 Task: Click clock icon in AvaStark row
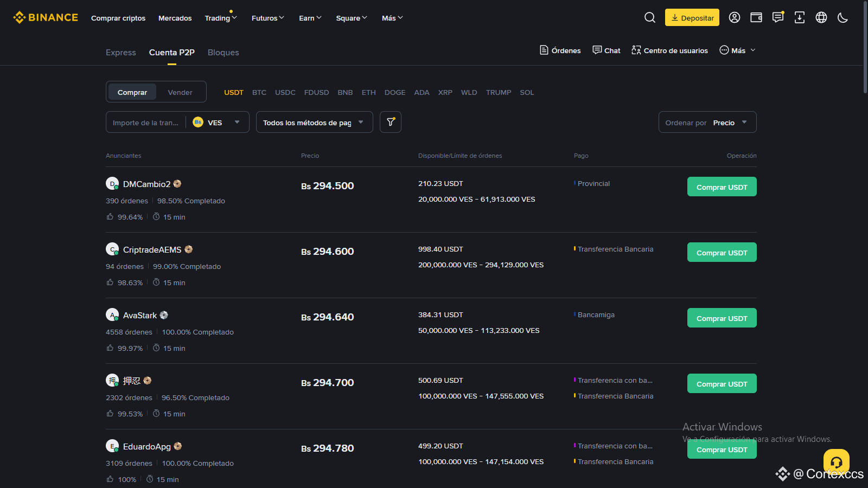[156, 348]
